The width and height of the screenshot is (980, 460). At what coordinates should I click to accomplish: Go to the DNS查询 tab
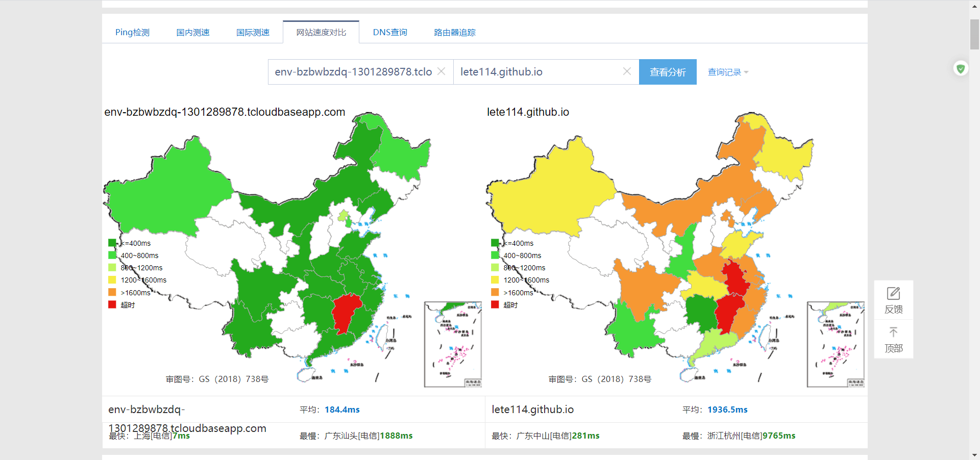[390, 33]
